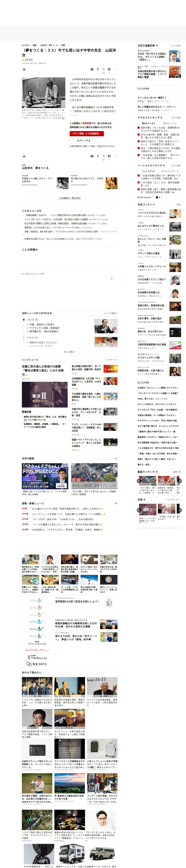The image size is (186, 868).
Task: Click next arrow on 写真 carousel
Action: pos(180,510)
